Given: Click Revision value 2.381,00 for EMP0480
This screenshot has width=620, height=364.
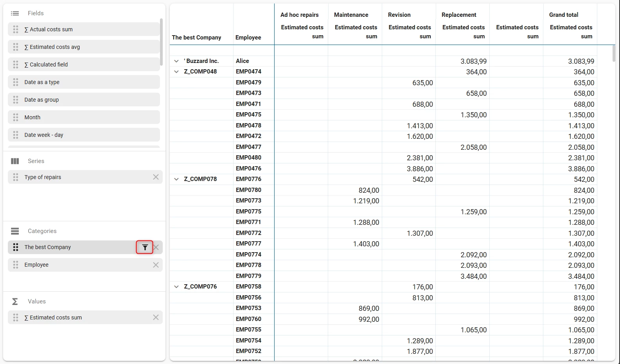Looking at the screenshot, I should point(420,158).
